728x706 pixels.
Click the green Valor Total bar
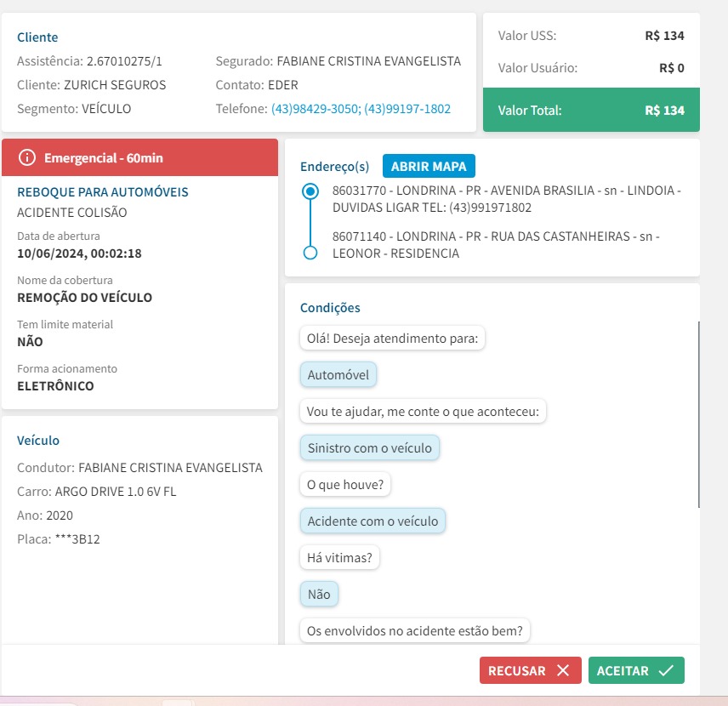[x=591, y=110]
